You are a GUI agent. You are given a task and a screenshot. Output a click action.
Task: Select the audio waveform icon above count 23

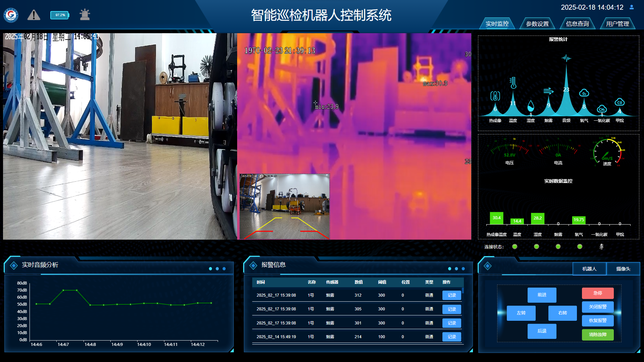pyautogui.click(x=566, y=58)
